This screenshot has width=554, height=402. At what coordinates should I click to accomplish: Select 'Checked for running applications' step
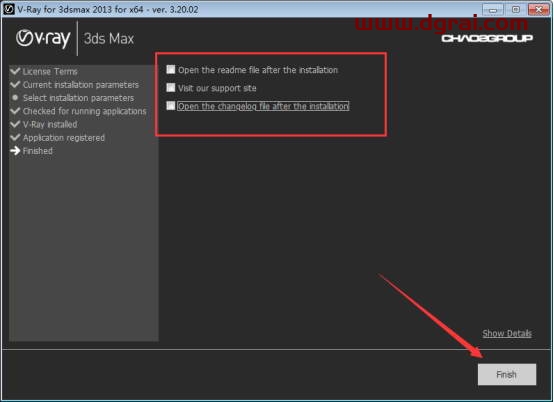click(84, 111)
